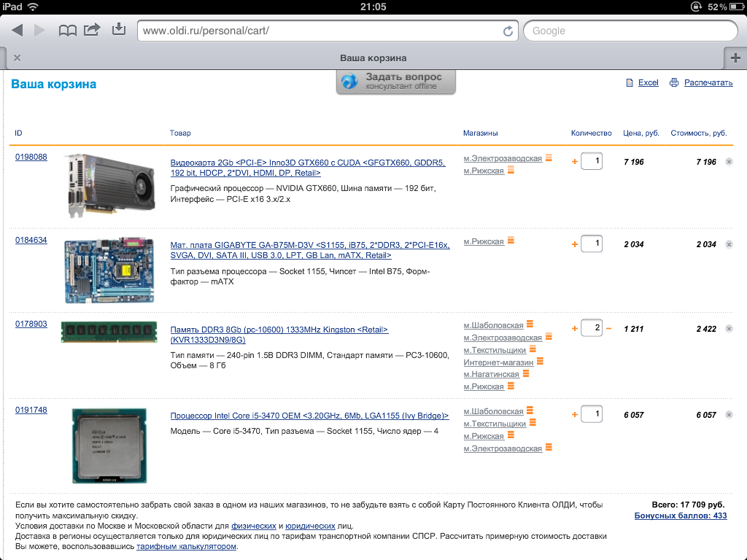This screenshot has height=560, width=747.
Task: Tap the share arrow icon in toolbar
Action: [92, 30]
